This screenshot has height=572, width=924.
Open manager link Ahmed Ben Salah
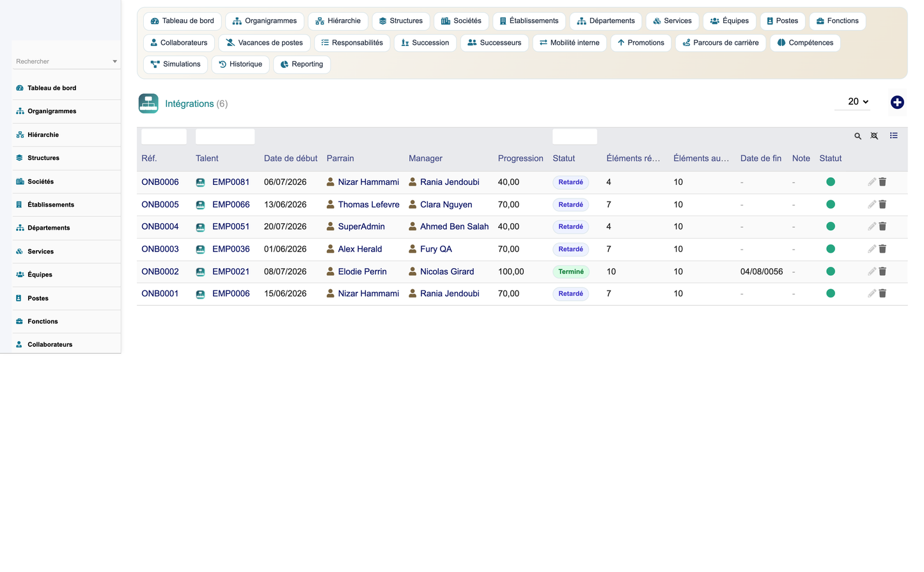(x=454, y=226)
